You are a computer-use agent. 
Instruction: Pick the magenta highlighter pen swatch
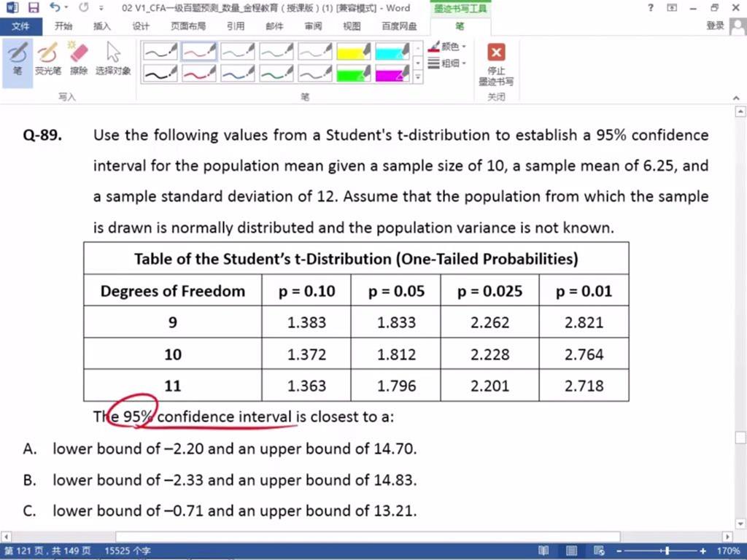392,74
